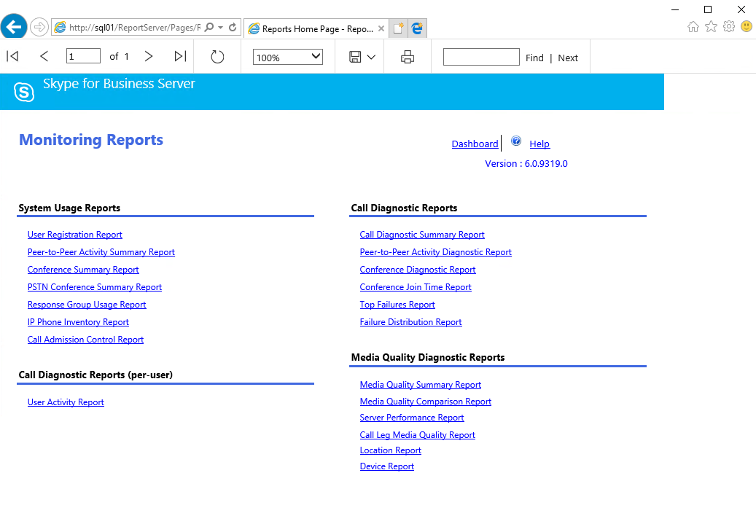
Task: Open the browser Home icon
Action: click(693, 26)
